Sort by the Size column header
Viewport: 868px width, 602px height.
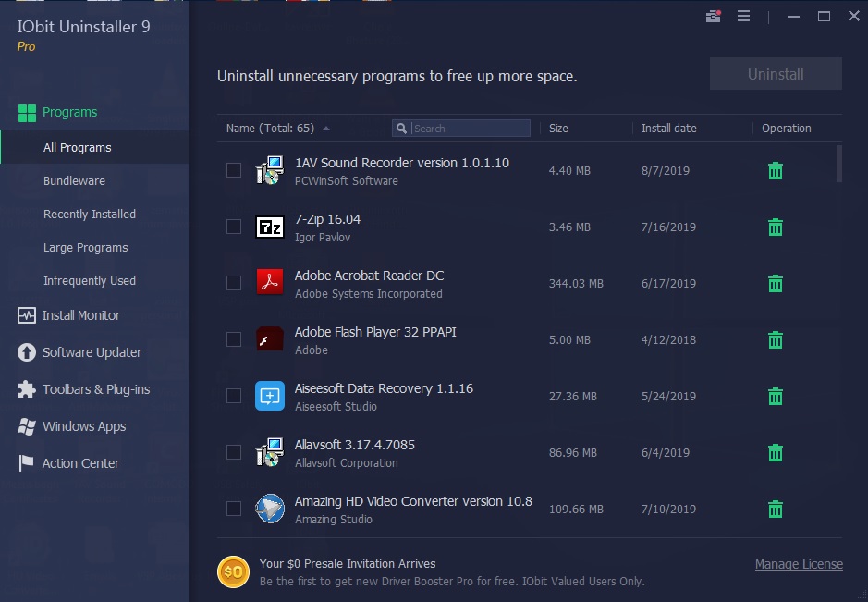pos(558,129)
